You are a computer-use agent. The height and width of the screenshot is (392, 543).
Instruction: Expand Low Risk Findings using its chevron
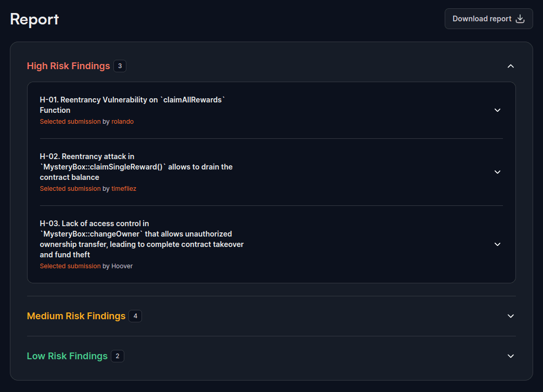click(x=510, y=356)
